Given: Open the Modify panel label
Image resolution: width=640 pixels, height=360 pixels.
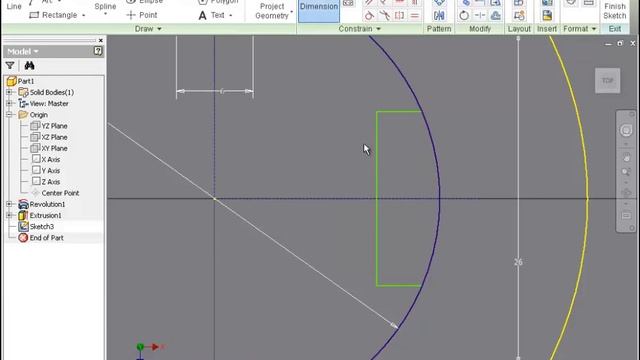Looking at the screenshot, I should pos(480,29).
